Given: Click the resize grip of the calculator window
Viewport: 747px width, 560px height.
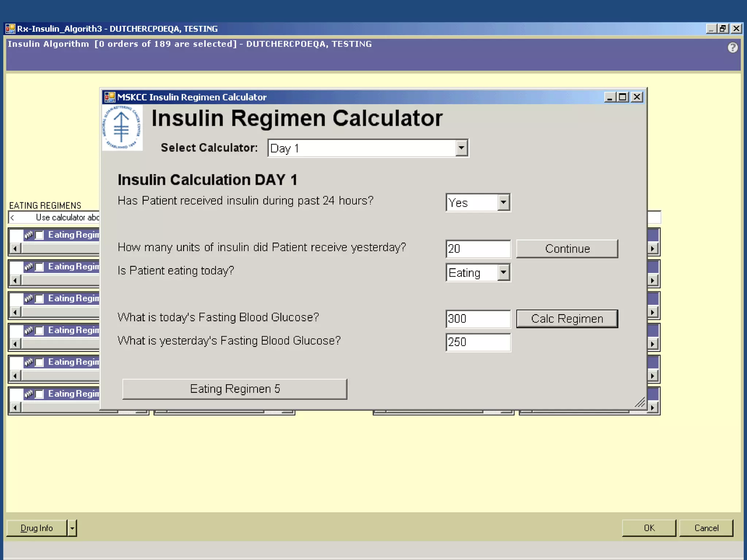Looking at the screenshot, I should [x=639, y=402].
